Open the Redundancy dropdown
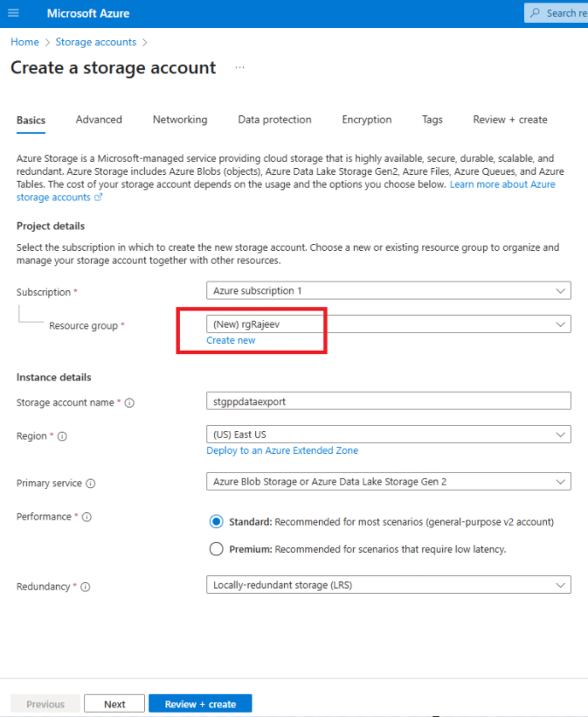 click(x=559, y=585)
